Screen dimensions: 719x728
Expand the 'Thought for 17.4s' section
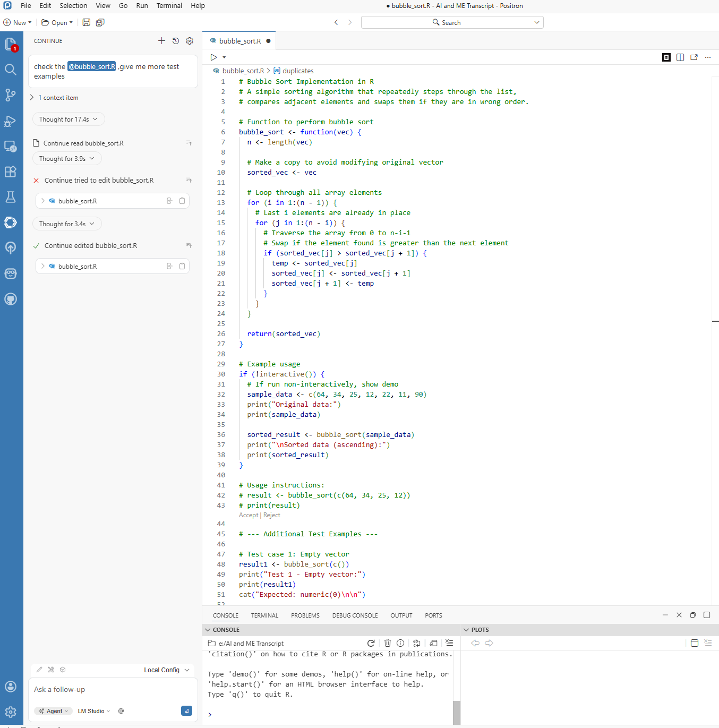(x=69, y=119)
